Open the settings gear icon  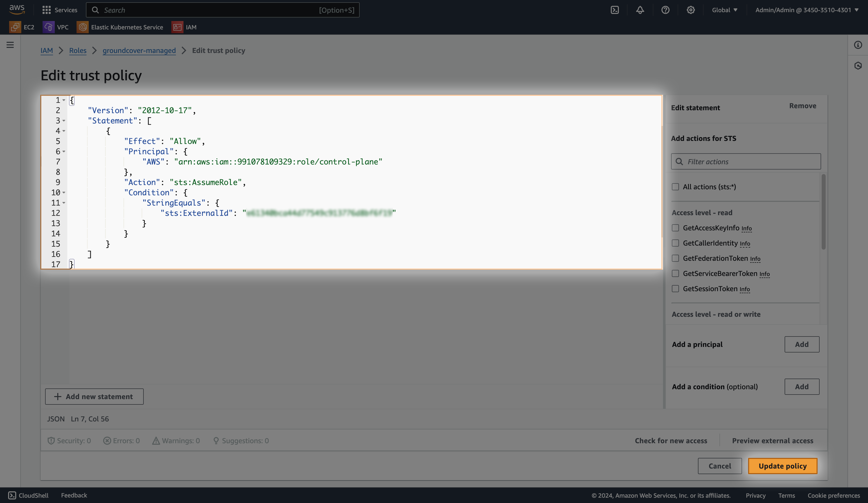pyautogui.click(x=691, y=10)
